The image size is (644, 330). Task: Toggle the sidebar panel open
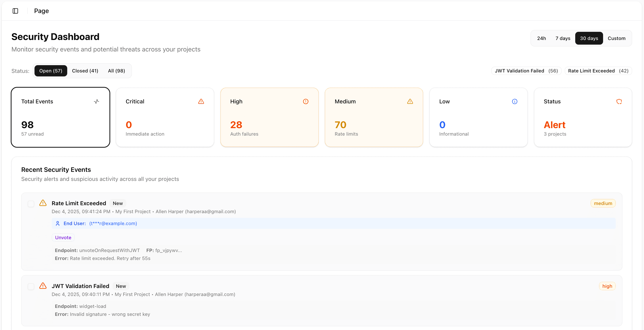tap(15, 11)
